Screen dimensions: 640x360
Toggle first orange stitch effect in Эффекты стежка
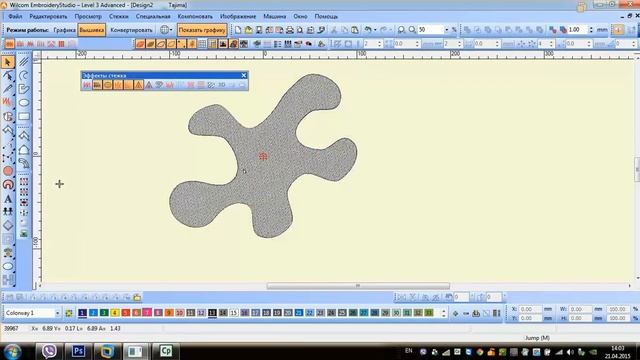point(97,85)
